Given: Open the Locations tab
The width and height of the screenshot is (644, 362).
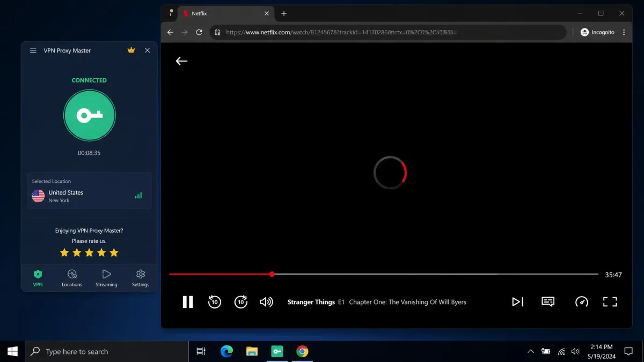Looking at the screenshot, I should tap(72, 278).
